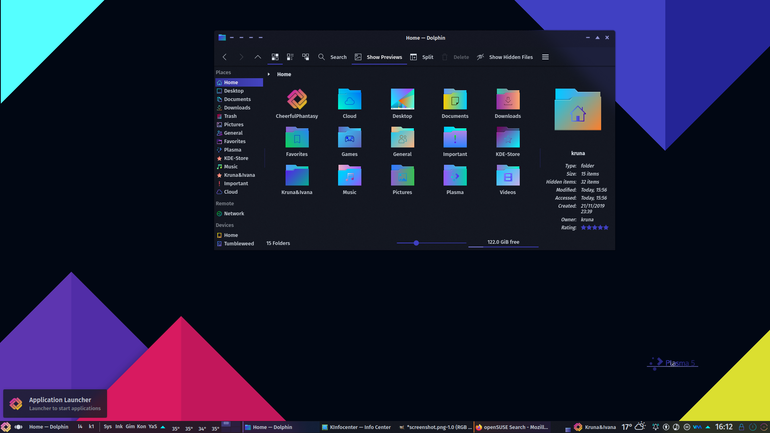Click the Search button

pos(332,57)
